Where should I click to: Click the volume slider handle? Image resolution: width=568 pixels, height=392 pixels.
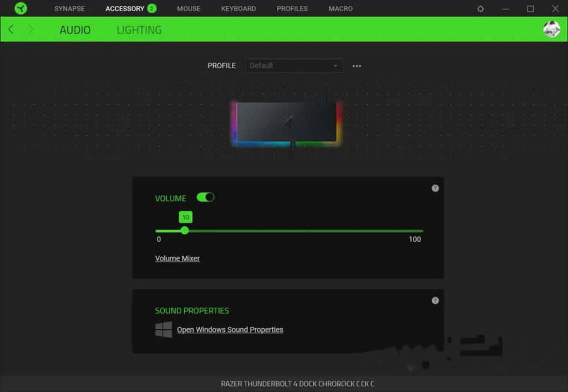[185, 231]
